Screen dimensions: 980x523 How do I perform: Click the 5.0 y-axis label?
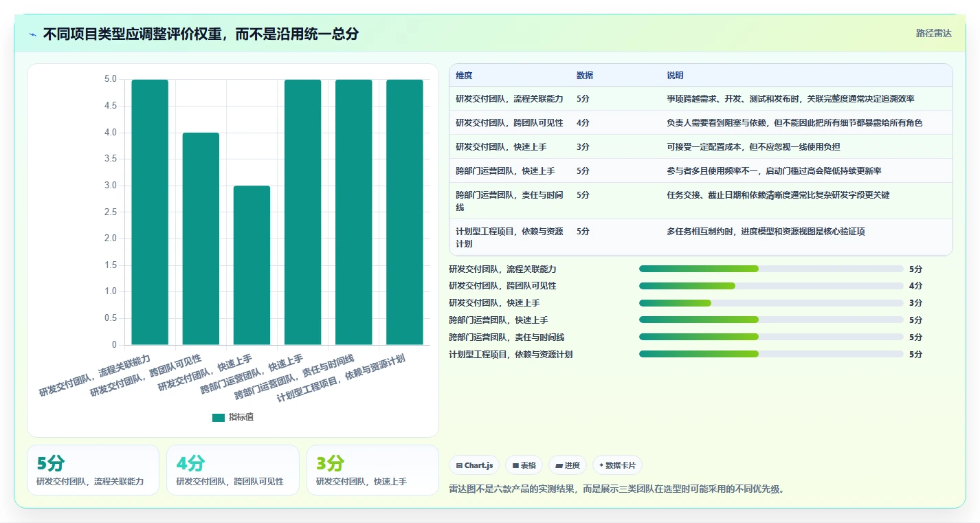coord(111,80)
